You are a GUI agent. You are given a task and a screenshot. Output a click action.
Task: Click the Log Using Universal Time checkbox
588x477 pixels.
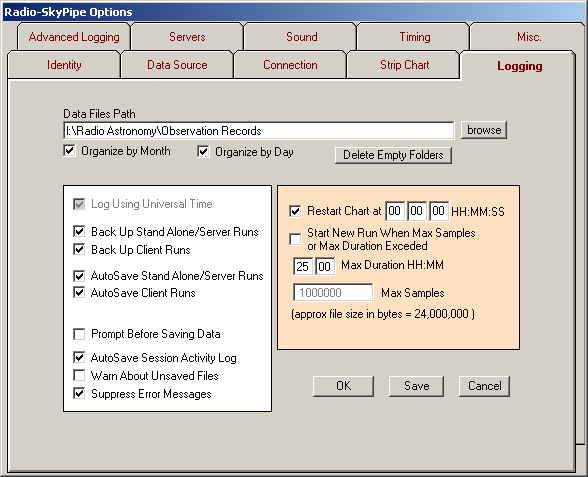point(79,204)
